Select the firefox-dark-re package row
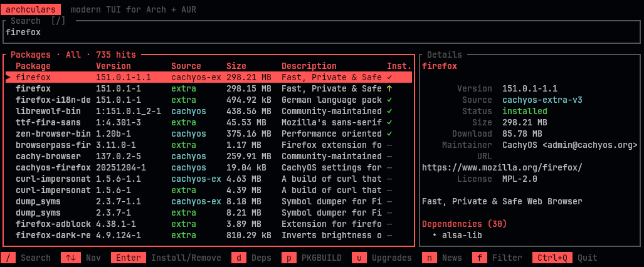 (x=209, y=236)
